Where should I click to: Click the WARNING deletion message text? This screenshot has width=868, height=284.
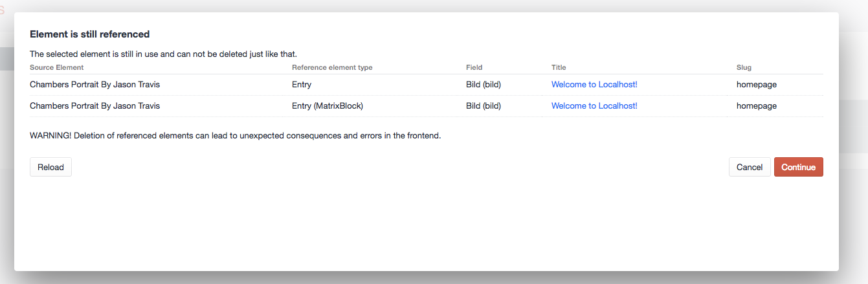tap(235, 136)
